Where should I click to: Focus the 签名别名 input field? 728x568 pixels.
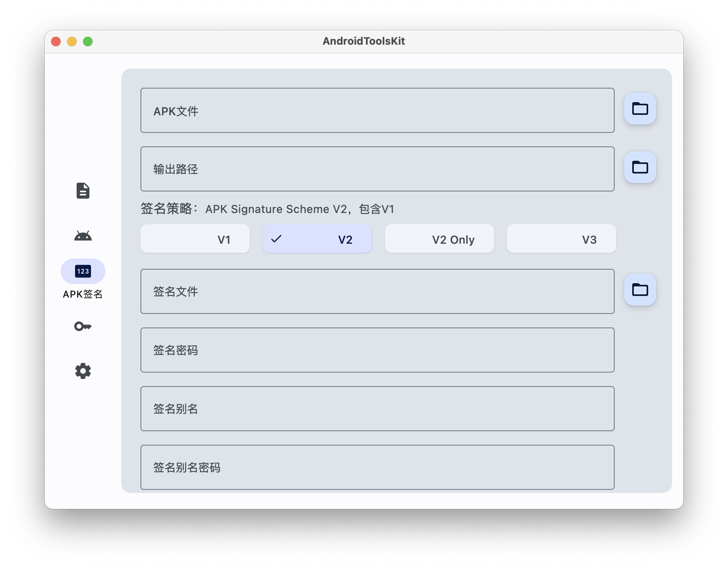click(378, 409)
